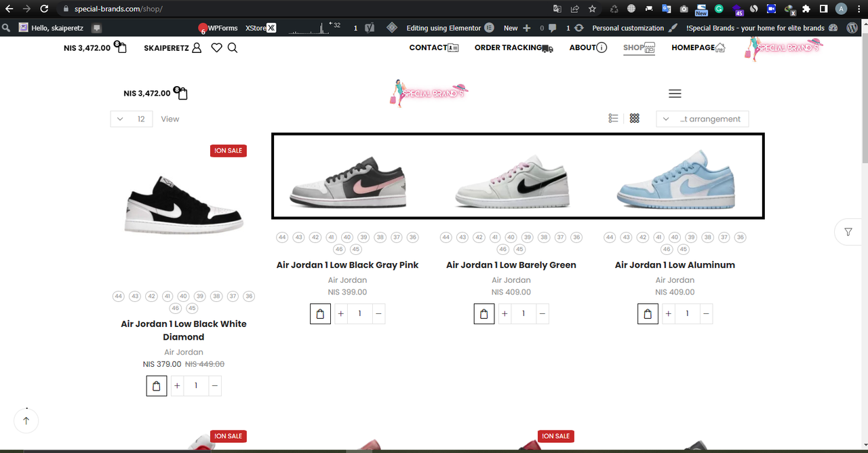Screen dimensions: 868x453
Task: Open the header search magnifier icon
Action: (233, 47)
